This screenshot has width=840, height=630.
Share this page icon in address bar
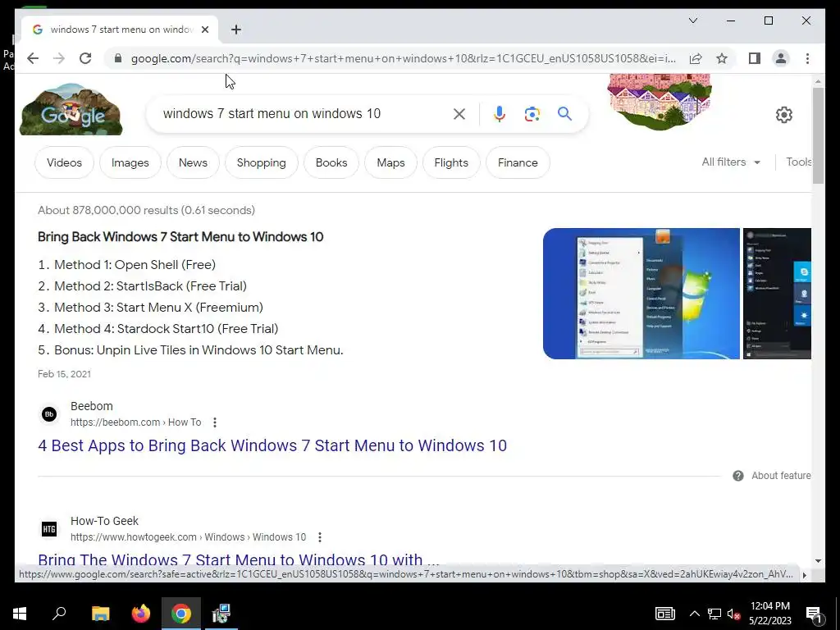click(x=696, y=58)
